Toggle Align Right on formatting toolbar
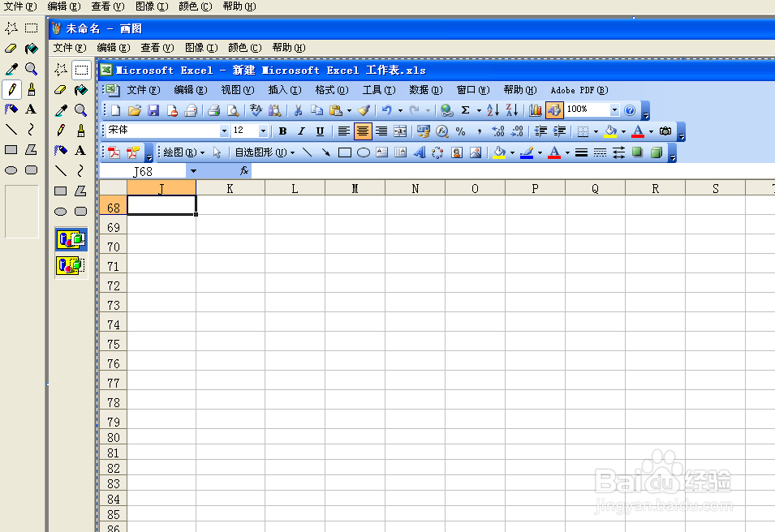 click(381, 131)
